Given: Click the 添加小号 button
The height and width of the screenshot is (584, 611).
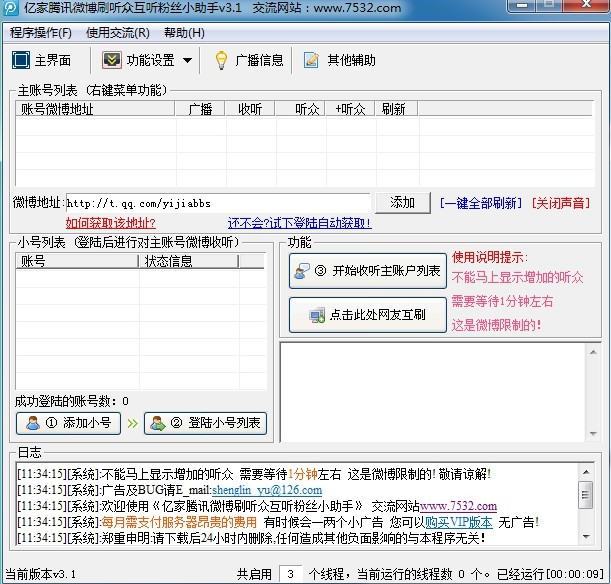Looking at the screenshot, I should click(x=68, y=423).
